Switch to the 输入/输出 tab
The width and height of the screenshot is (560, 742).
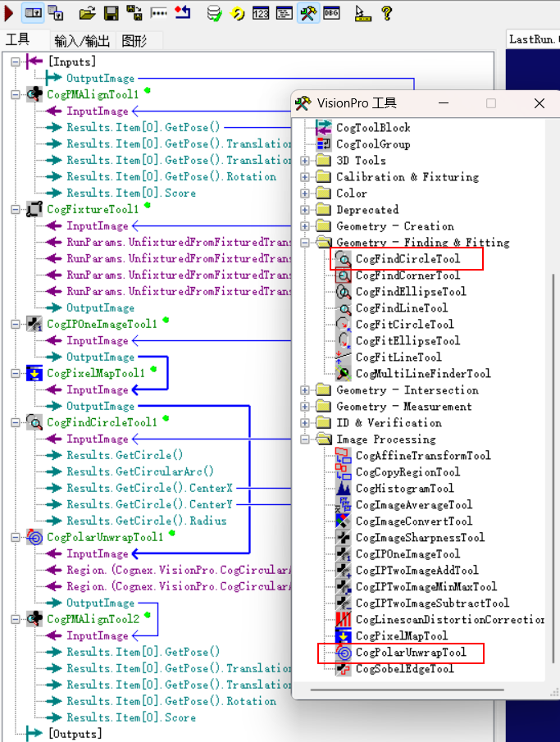[81, 41]
